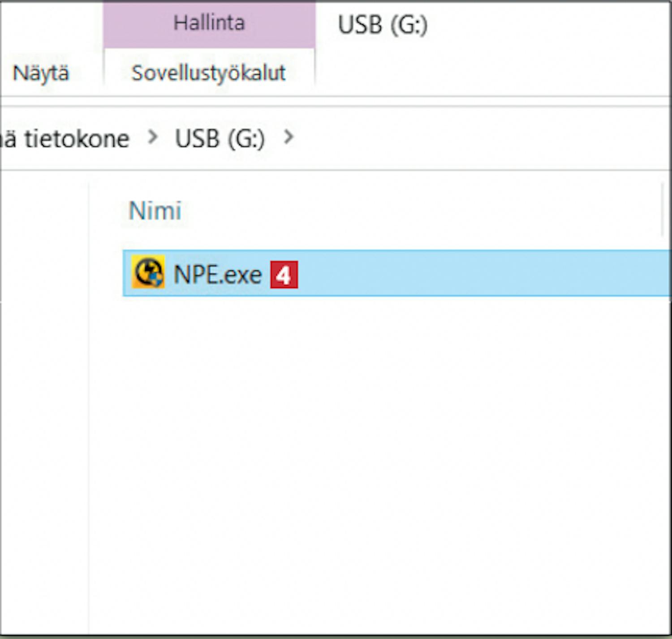Click the red number 4 badge
The height and width of the screenshot is (639, 672).
click(284, 275)
